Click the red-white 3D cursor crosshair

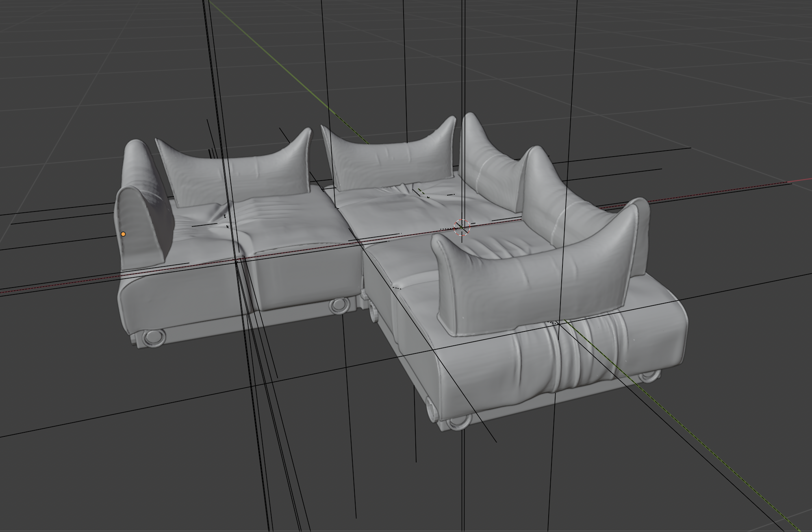click(x=462, y=227)
